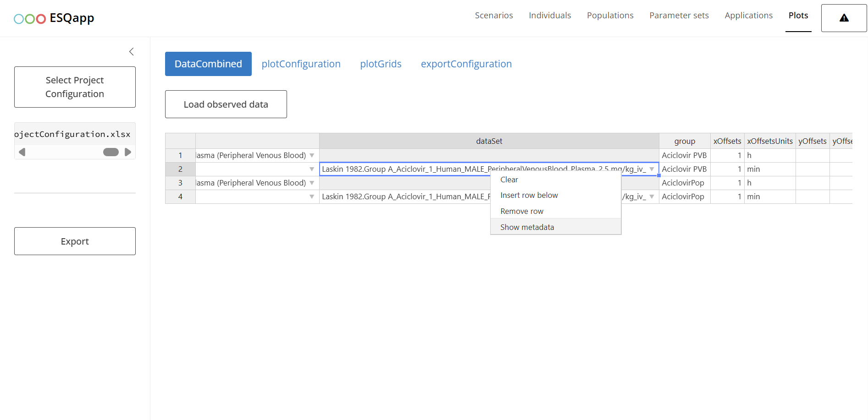This screenshot has width=868, height=420.
Task: Choose Clear from the context menu
Action: pos(509,180)
